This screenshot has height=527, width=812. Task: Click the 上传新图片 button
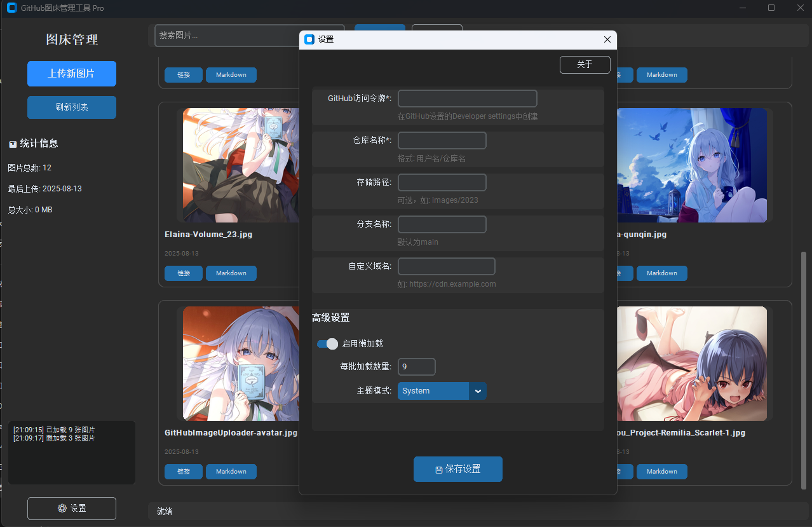point(72,74)
